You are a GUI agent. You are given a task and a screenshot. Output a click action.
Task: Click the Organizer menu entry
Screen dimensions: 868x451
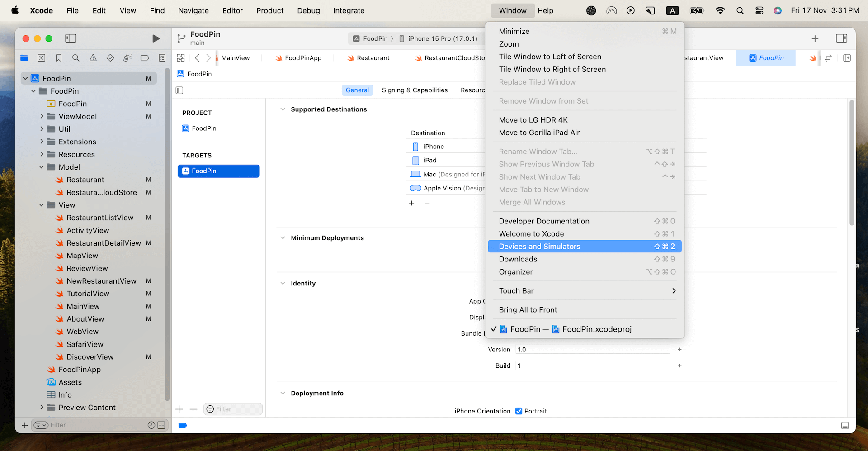click(515, 272)
